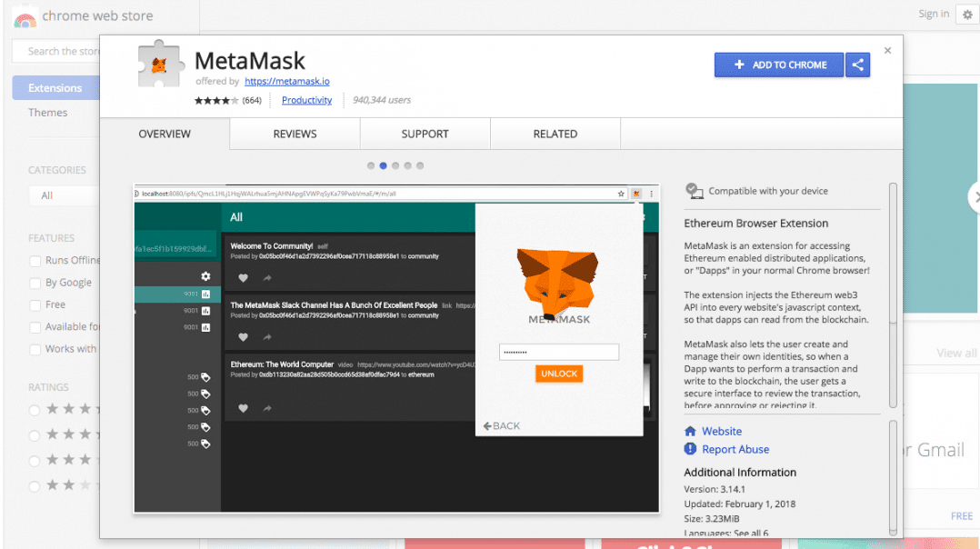This screenshot has width=980, height=549.
Task: Click heart icon under MetaMask Slack post
Action: (x=243, y=337)
